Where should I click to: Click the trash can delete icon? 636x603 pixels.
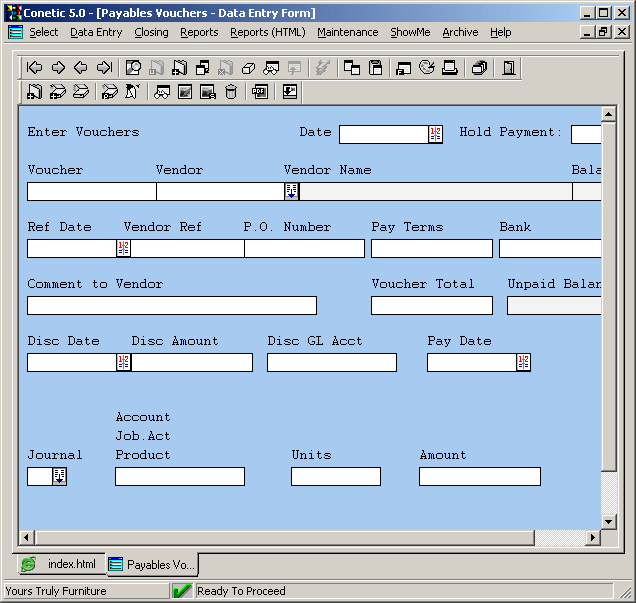(231, 92)
